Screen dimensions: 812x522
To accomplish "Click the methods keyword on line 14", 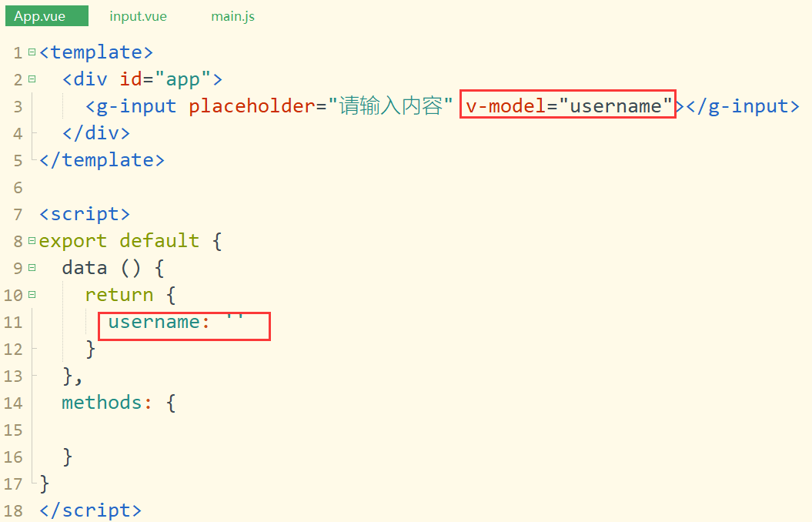I will pos(102,403).
